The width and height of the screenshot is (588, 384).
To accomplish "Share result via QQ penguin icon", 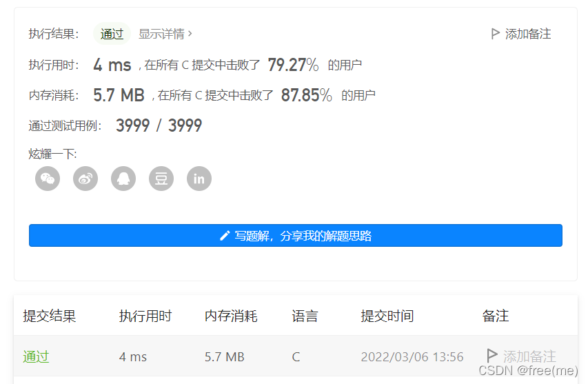I will point(123,179).
